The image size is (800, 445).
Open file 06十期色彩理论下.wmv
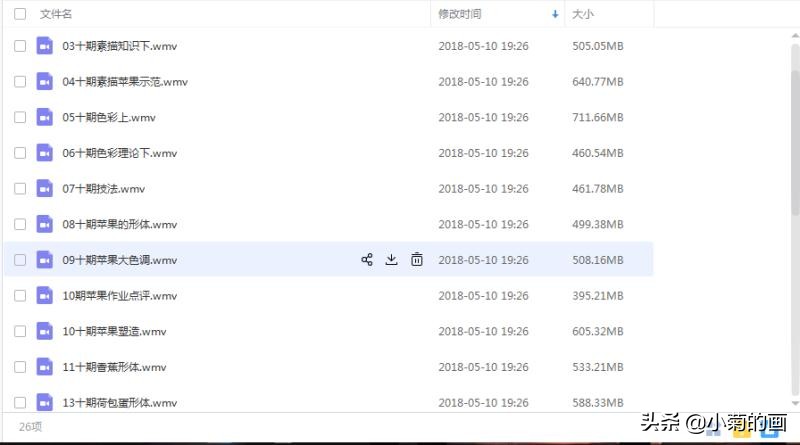(x=119, y=153)
